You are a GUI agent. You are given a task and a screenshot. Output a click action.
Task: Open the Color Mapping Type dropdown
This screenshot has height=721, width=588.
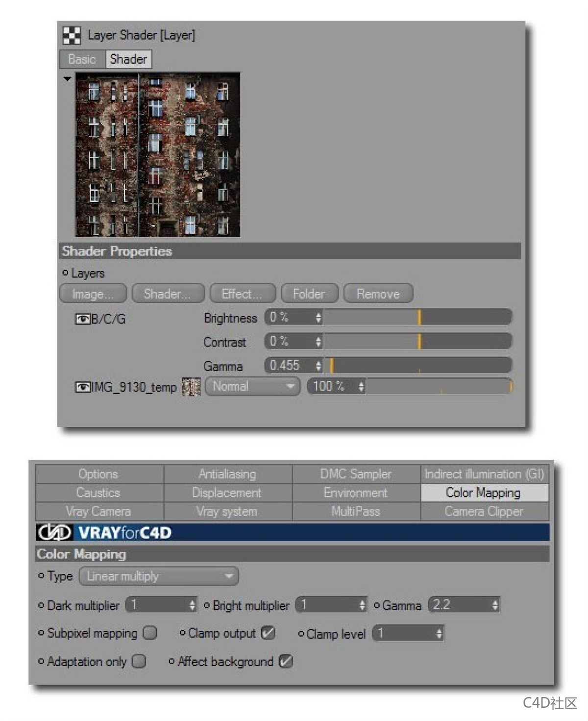pyautogui.click(x=159, y=576)
